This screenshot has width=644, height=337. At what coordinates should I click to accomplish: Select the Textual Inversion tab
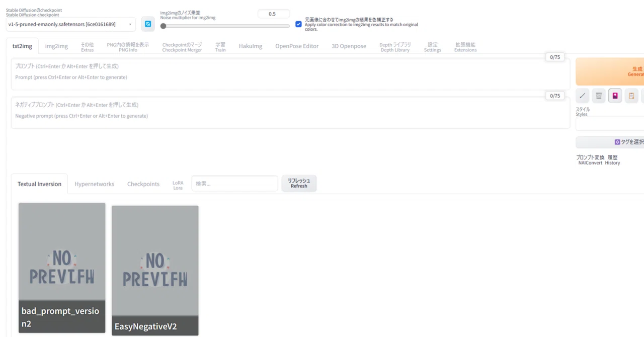click(39, 184)
